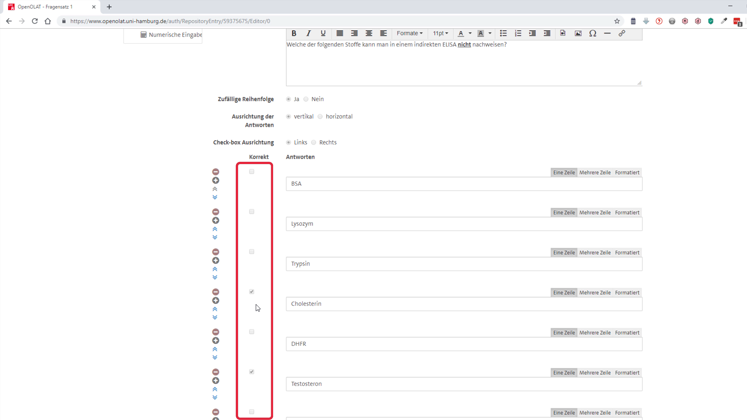Apply italic formatting in the editor
The image size is (747, 420).
pyautogui.click(x=308, y=33)
